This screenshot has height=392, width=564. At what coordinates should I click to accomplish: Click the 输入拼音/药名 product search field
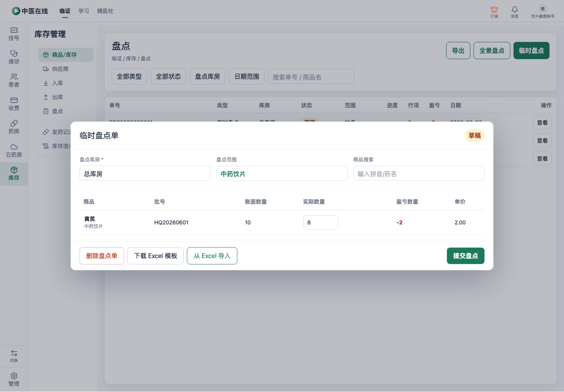(x=419, y=173)
